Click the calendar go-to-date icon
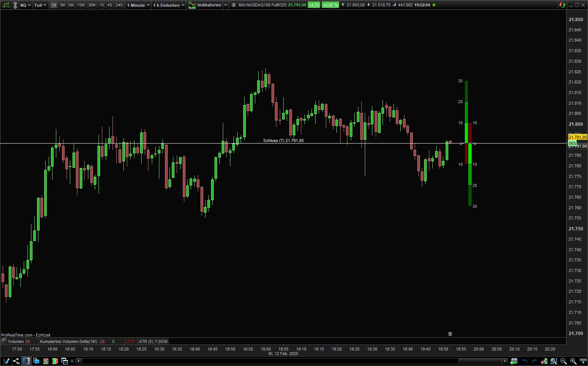 pos(514,361)
